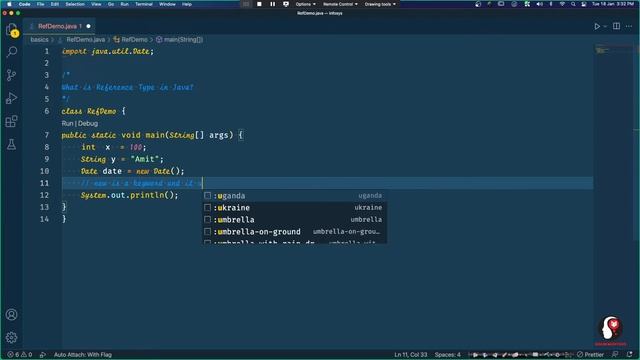Open the Options dropdown in recorder bar
This screenshot has width=640, height=360.
(305, 4)
